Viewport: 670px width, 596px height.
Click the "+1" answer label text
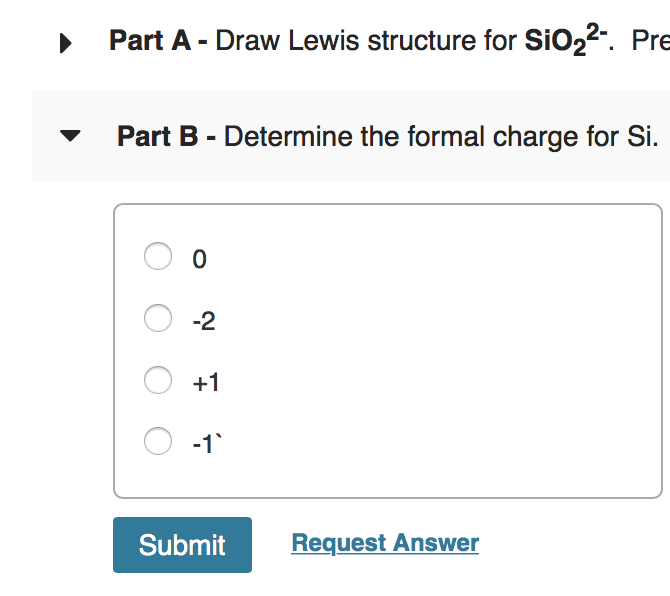pos(206,382)
